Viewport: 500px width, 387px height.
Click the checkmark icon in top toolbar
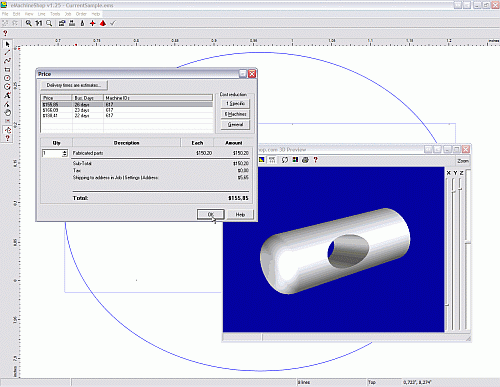[113, 23]
